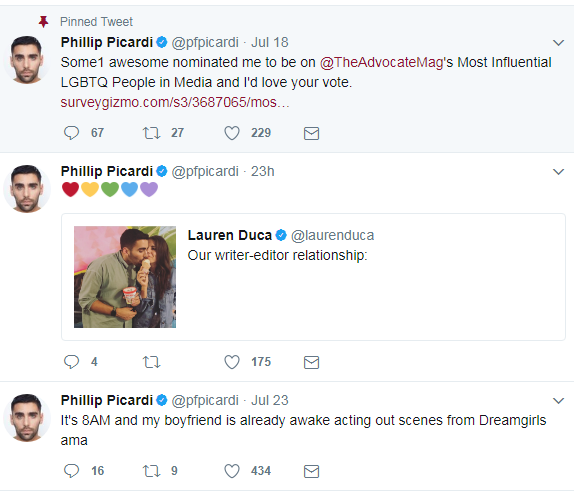Screen dimensions: 574x496
Task: Reply to the pinned Advocate nomination tweet
Action: pos(71,133)
